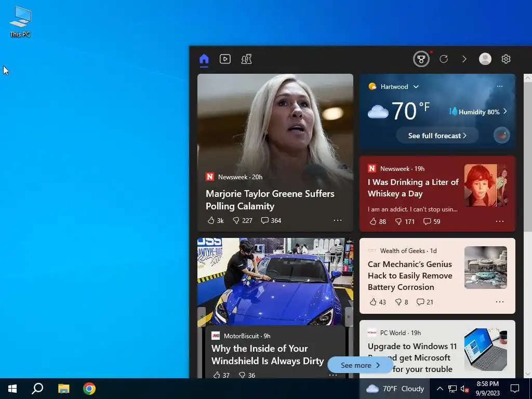Open comments on Marjorie Taylor Greene story
The width and height of the screenshot is (532, 399).
pos(271,220)
